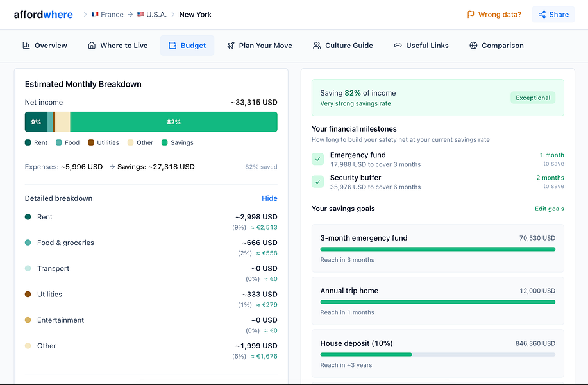Click the 70,530 USD goal amount
Image resolution: width=588 pixels, height=385 pixels.
[x=537, y=238]
